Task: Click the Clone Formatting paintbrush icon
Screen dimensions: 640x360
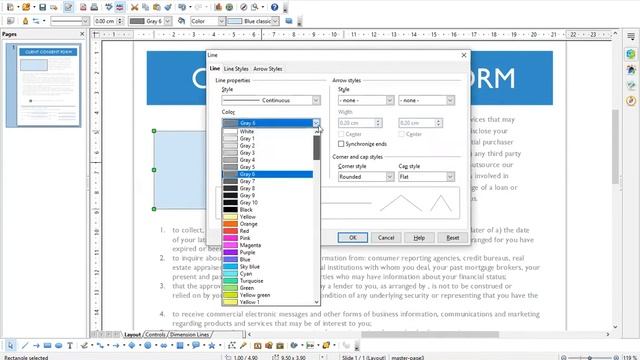Action: point(168,7)
